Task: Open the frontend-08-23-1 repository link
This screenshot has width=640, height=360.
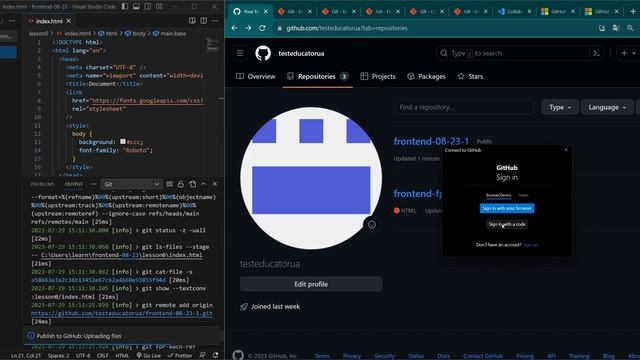Action: 431,141
